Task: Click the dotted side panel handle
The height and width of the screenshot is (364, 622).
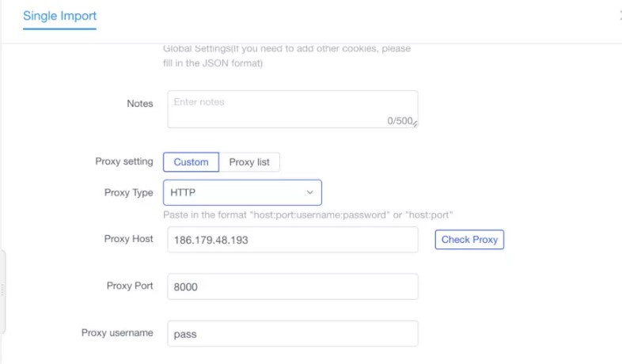Action: pos(3,290)
